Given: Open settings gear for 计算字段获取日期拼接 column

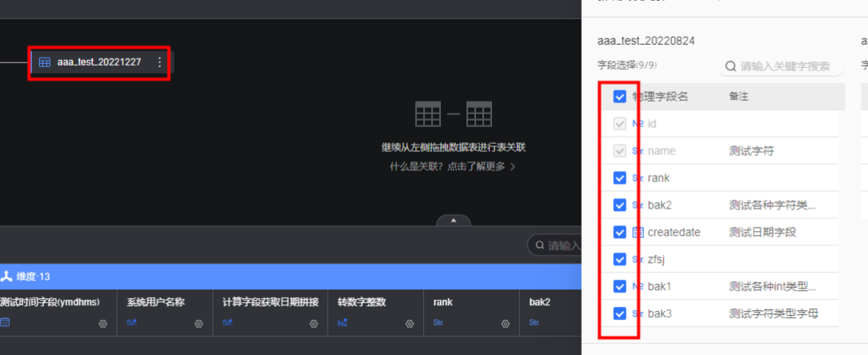Looking at the screenshot, I should 313,324.
